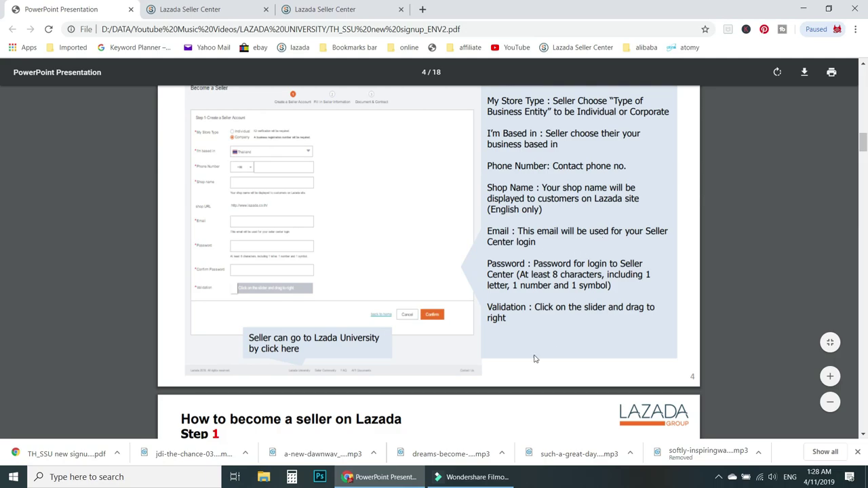
Task: Open the Thailand country dropdown
Action: pos(307,150)
